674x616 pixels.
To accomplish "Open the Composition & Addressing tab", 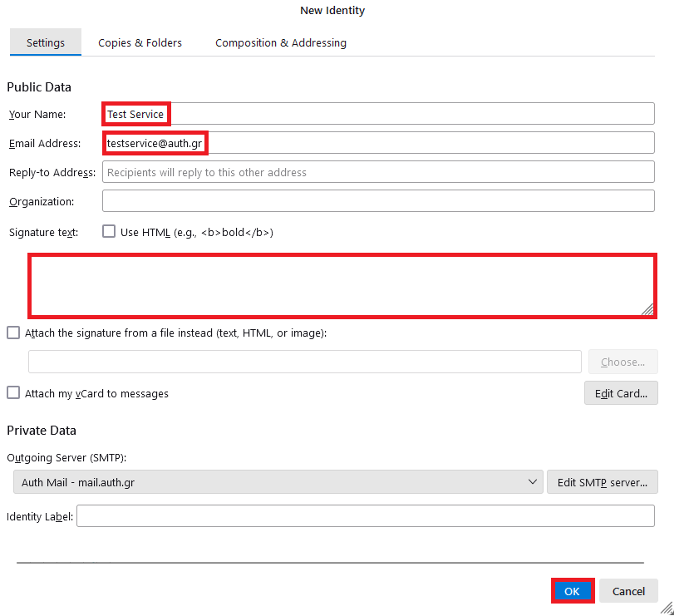I will coord(281,42).
